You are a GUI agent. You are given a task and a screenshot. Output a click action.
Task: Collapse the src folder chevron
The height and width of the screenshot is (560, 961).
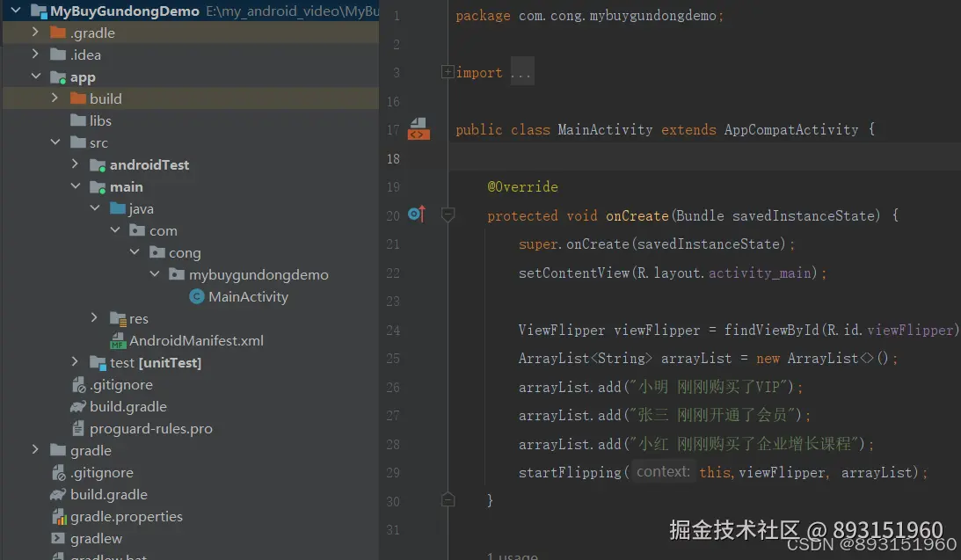coord(55,142)
